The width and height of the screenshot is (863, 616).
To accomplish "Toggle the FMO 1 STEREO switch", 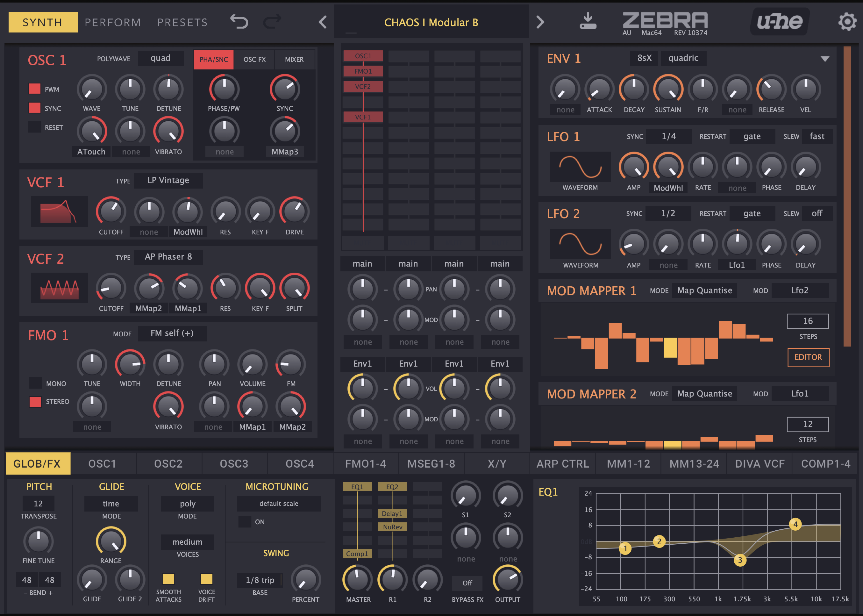I will (35, 401).
